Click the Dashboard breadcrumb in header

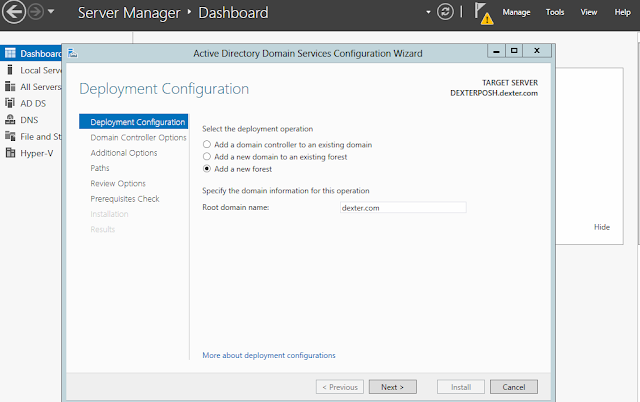coord(233,13)
